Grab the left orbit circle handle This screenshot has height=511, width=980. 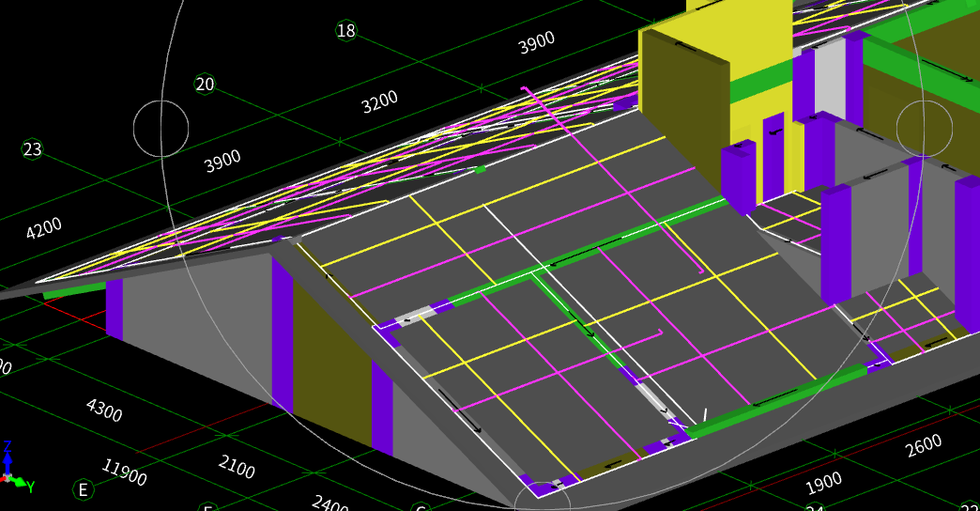[161, 128]
